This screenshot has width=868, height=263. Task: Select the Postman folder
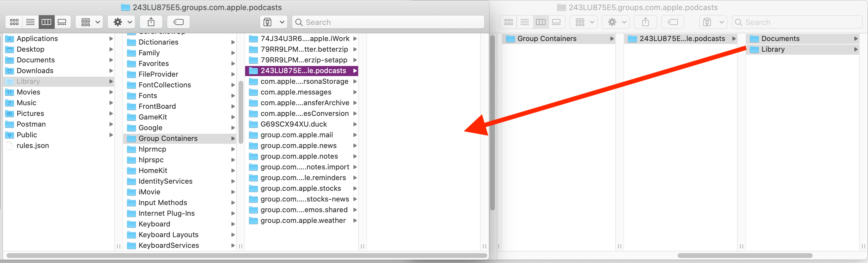click(x=59, y=124)
